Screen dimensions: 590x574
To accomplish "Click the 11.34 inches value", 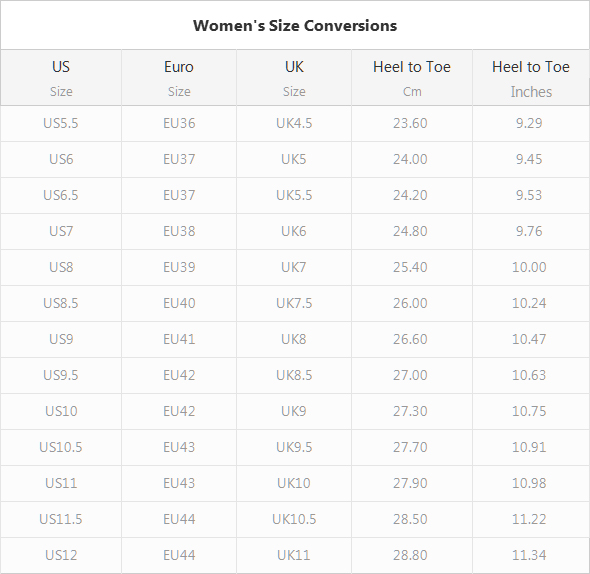I will (529, 555).
